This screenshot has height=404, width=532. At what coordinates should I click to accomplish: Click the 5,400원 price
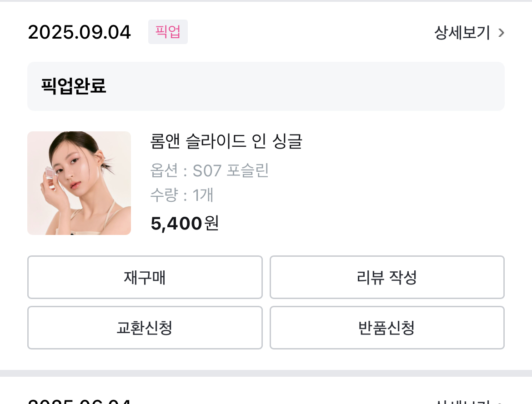coord(185,223)
